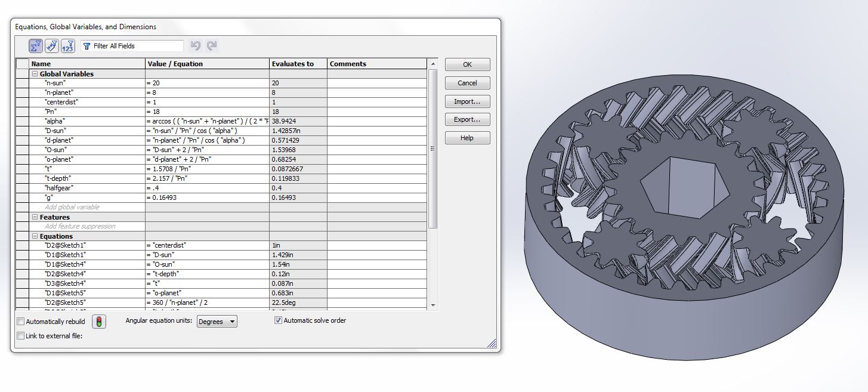Select the "O-sun" variable name cell
Screen dimensions: 868x392
(87, 150)
